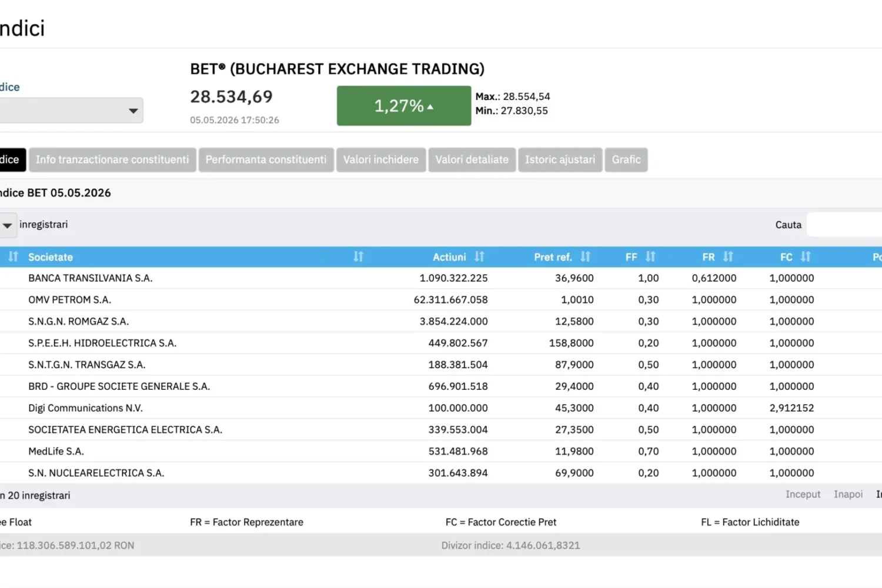The image size is (882, 588).
Task: Select S.N.G.N. ROMGAZ S.A. company name
Action: coord(79,322)
